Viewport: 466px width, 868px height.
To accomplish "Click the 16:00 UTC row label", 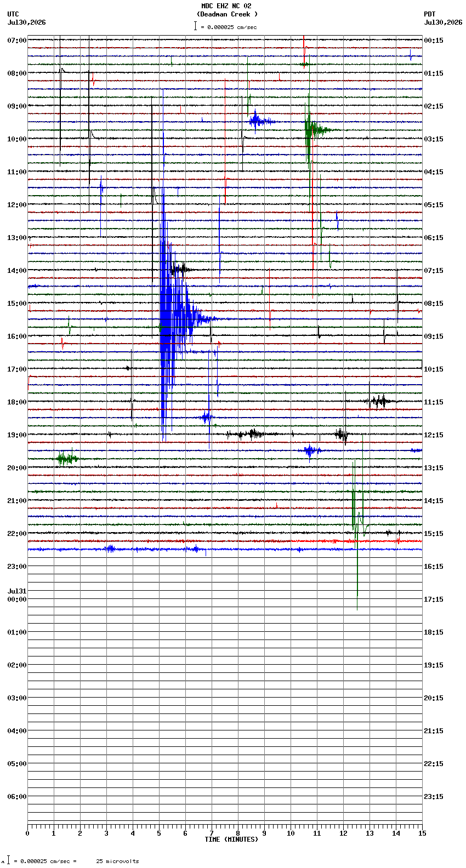I will [x=17, y=336].
